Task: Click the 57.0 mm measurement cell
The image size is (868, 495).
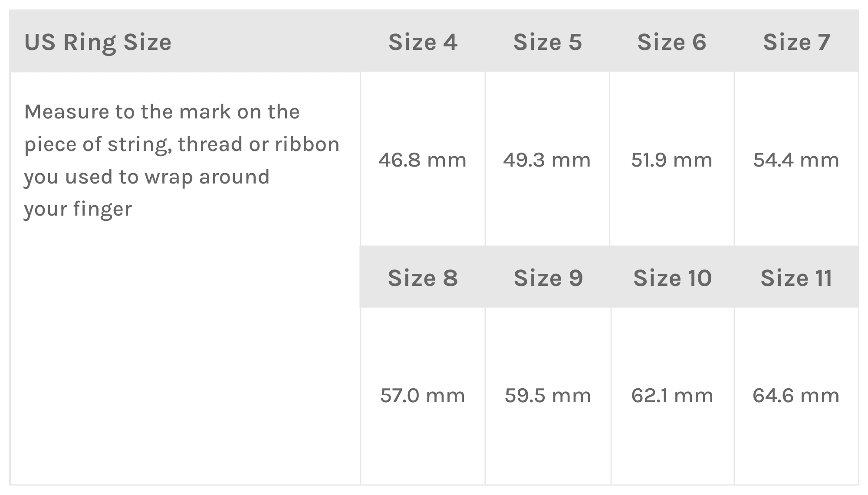Action: (x=422, y=395)
